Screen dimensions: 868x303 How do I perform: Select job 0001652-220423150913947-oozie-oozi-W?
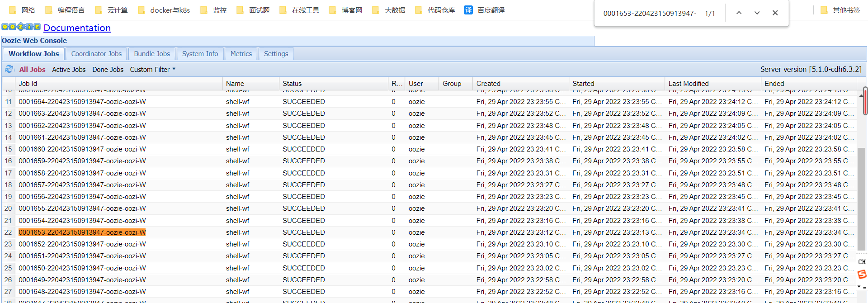(82, 244)
